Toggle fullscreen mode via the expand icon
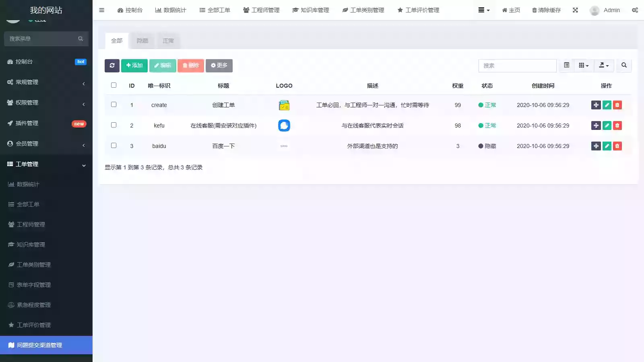The image size is (644, 362). pos(575,10)
